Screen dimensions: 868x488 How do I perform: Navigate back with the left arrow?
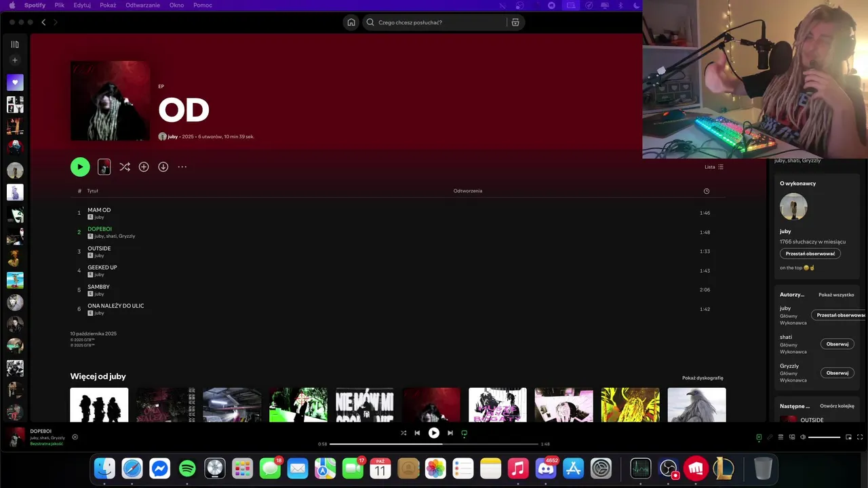coord(43,22)
